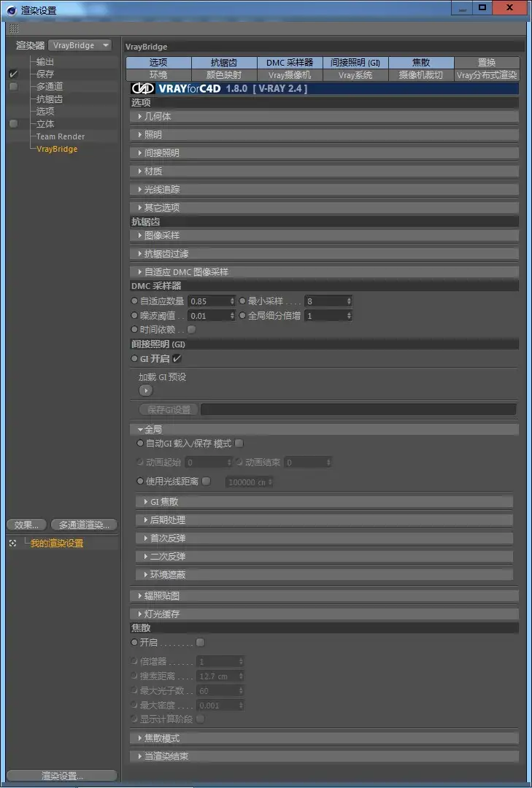Click the VRAYforC4D logo banner
The image size is (532, 788).
tap(324, 89)
